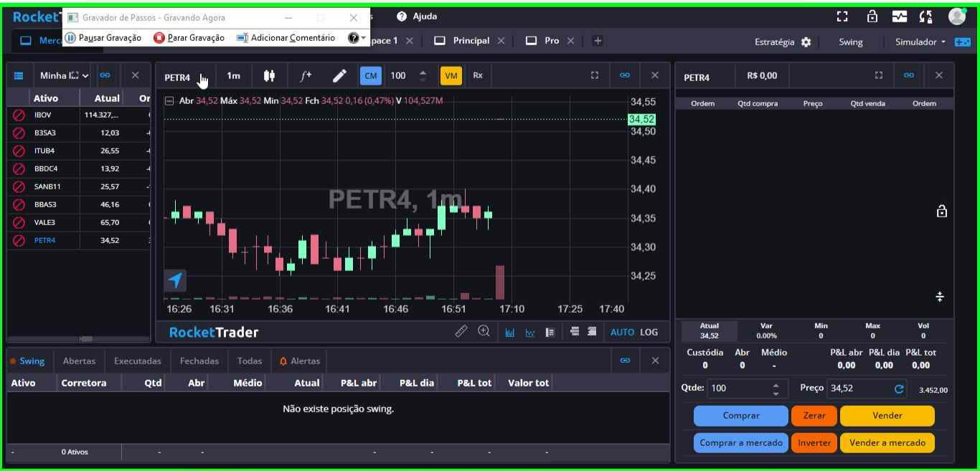980x471 pixels.
Task: Collapse the chart info minus box
Action: [169, 101]
